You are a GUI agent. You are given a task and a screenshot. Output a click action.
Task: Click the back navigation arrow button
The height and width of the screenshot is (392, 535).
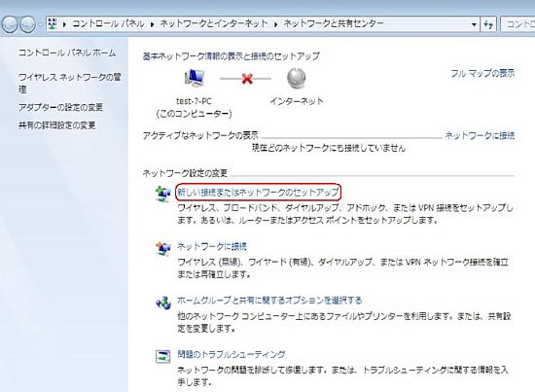10,24
